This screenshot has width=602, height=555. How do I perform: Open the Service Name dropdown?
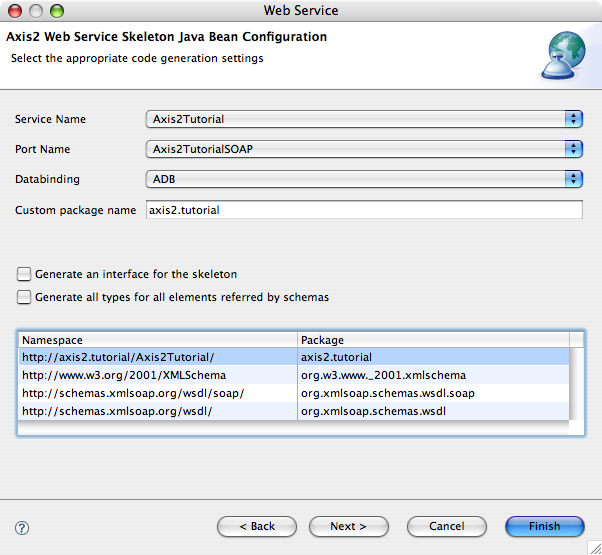coord(364,119)
